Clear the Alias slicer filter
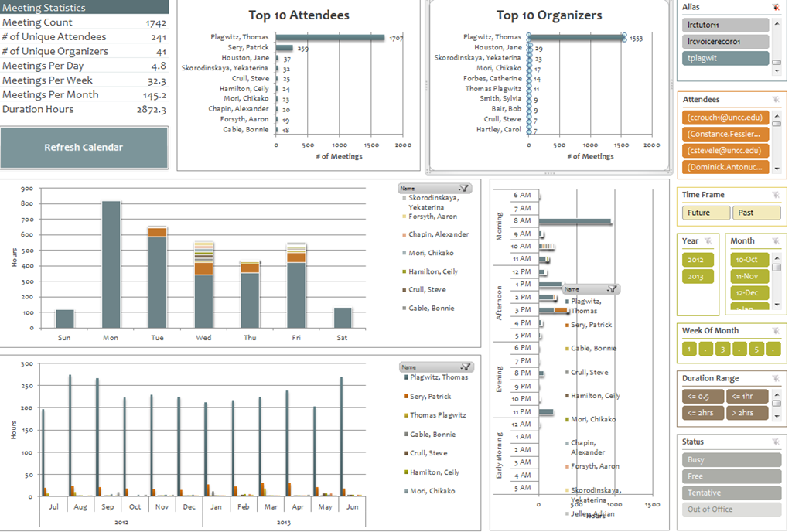This screenshot has width=792, height=532. pyautogui.click(x=776, y=7)
